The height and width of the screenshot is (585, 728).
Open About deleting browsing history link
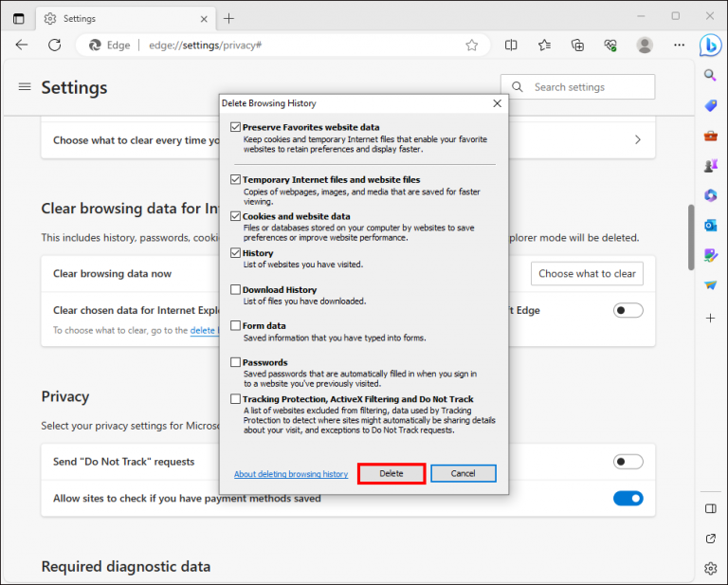click(x=291, y=474)
